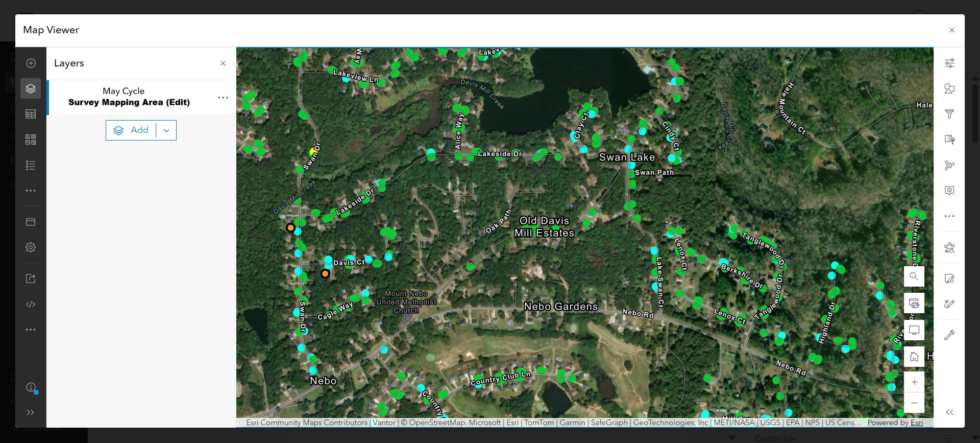Click the Nebo place label
This screenshot has height=443, width=980.
coord(323,381)
